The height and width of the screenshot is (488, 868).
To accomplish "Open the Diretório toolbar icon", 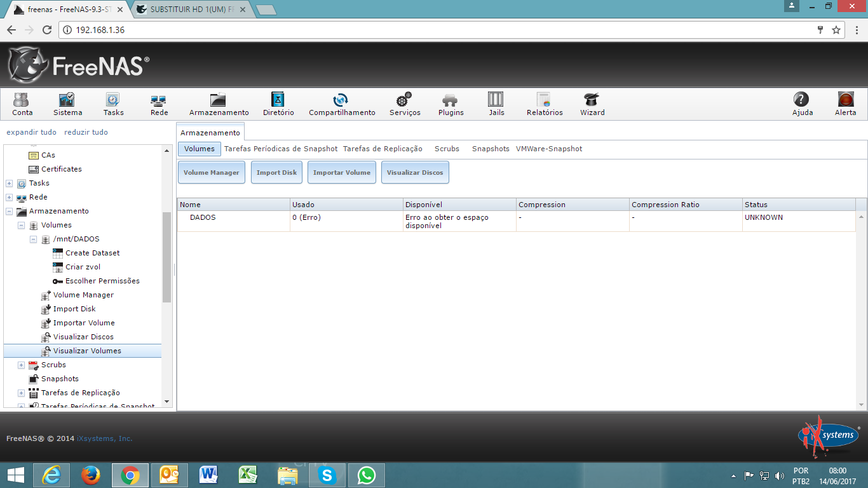I will pyautogui.click(x=278, y=104).
